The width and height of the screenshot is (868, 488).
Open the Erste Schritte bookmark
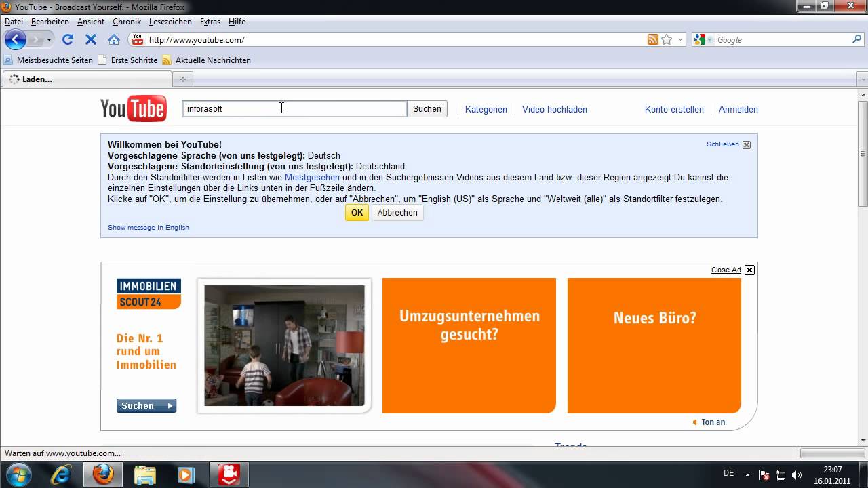127,60
